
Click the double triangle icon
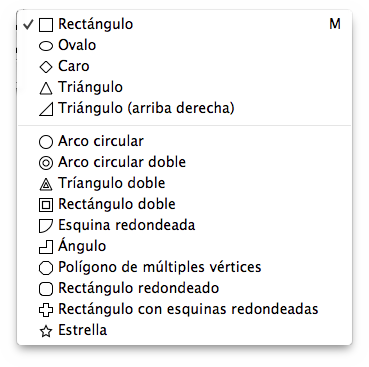[x=46, y=184]
